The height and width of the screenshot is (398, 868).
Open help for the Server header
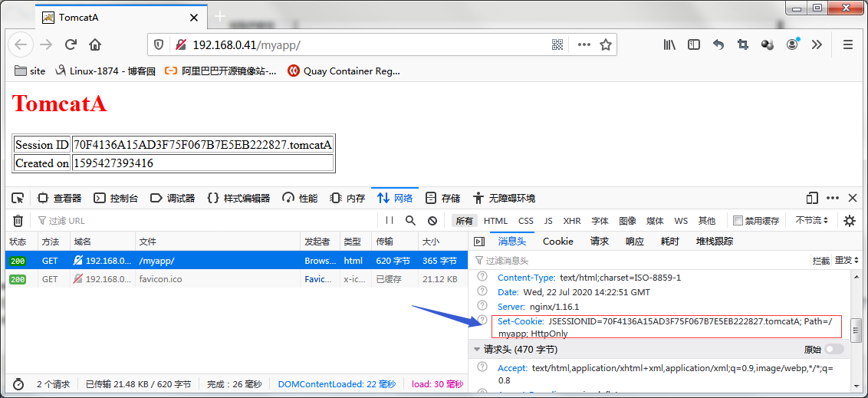click(483, 305)
